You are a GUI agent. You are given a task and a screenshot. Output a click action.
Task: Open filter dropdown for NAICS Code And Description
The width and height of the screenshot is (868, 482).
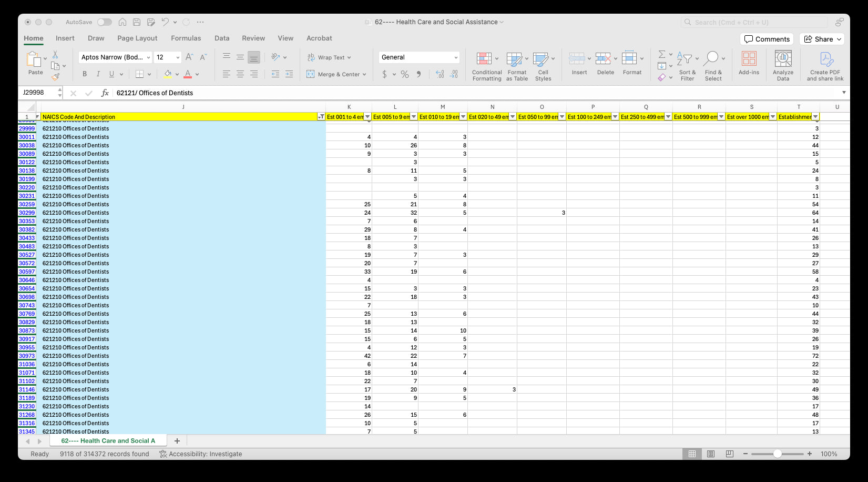pyautogui.click(x=321, y=117)
